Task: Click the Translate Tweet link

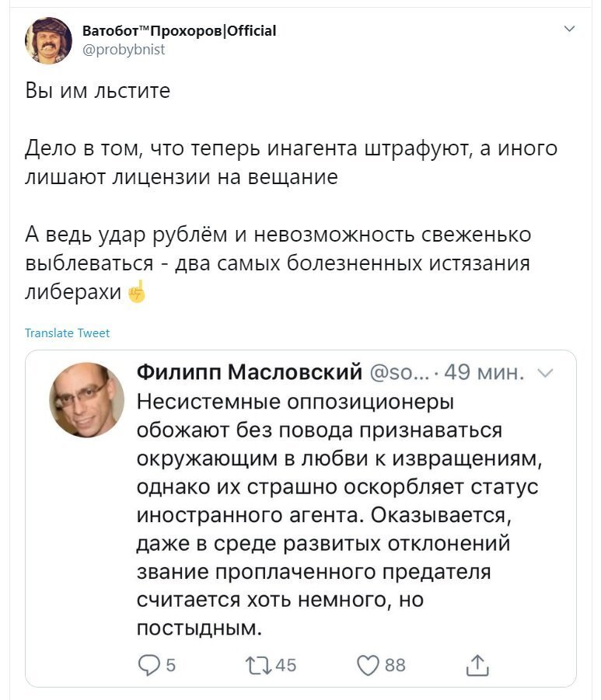Action: 67,333
